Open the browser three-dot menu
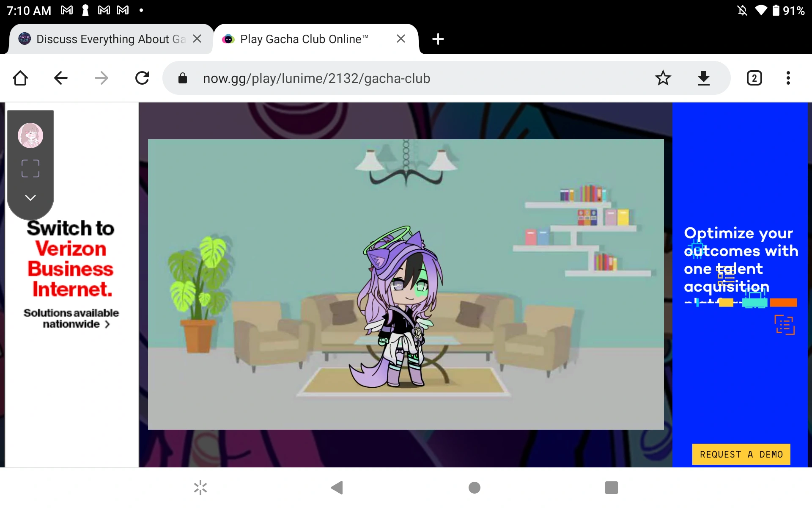Screen dimensions: 812x508 pos(788,78)
